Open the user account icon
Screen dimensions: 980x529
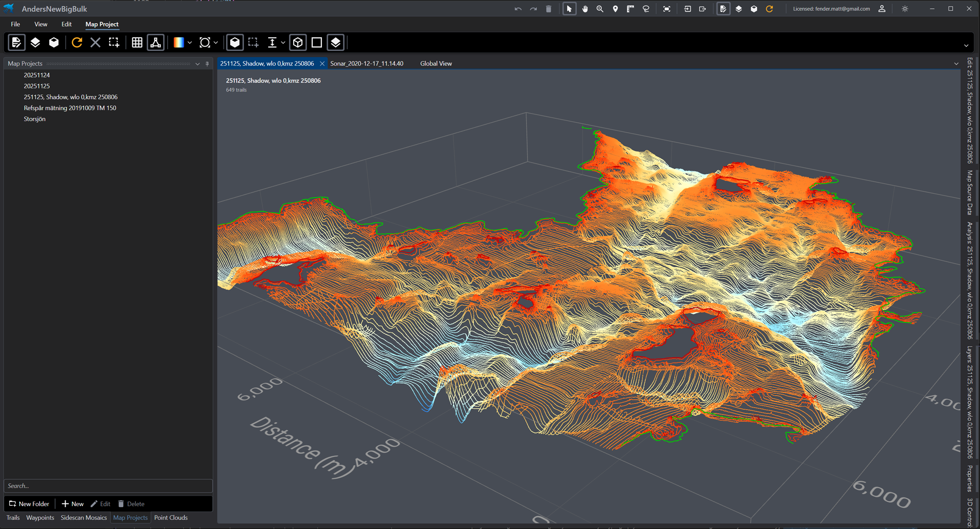click(x=881, y=9)
